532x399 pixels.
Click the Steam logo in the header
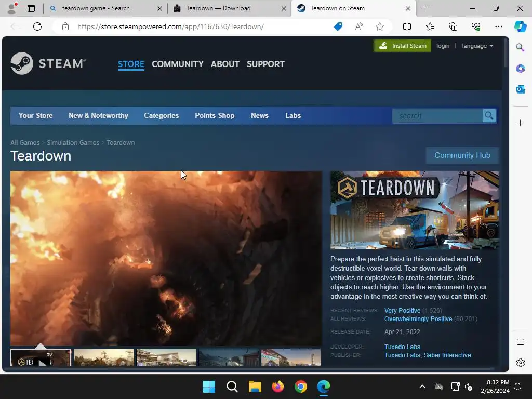coord(48,63)
